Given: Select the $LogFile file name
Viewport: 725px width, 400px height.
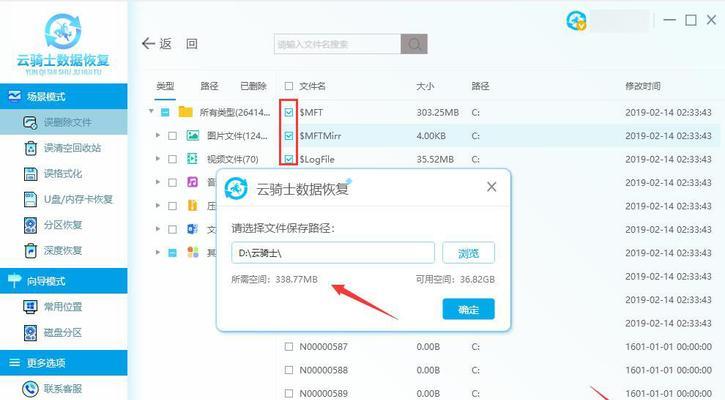Looking at the screenshot, I should (x=317, y=159).
